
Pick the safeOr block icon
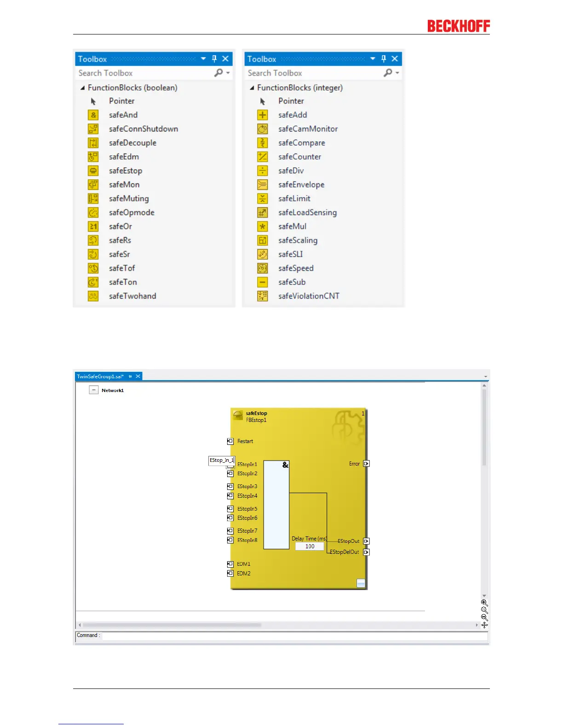pos(93,226)
